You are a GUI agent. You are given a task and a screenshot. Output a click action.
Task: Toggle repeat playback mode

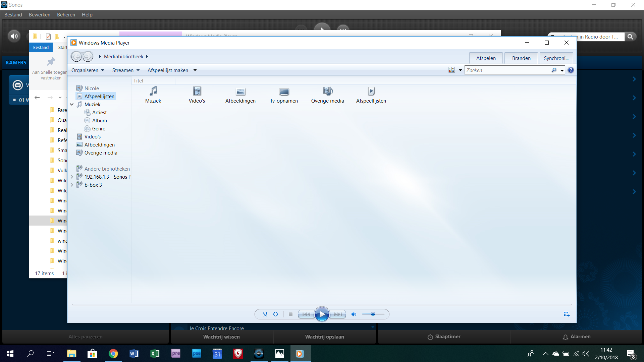click(275, 314)
